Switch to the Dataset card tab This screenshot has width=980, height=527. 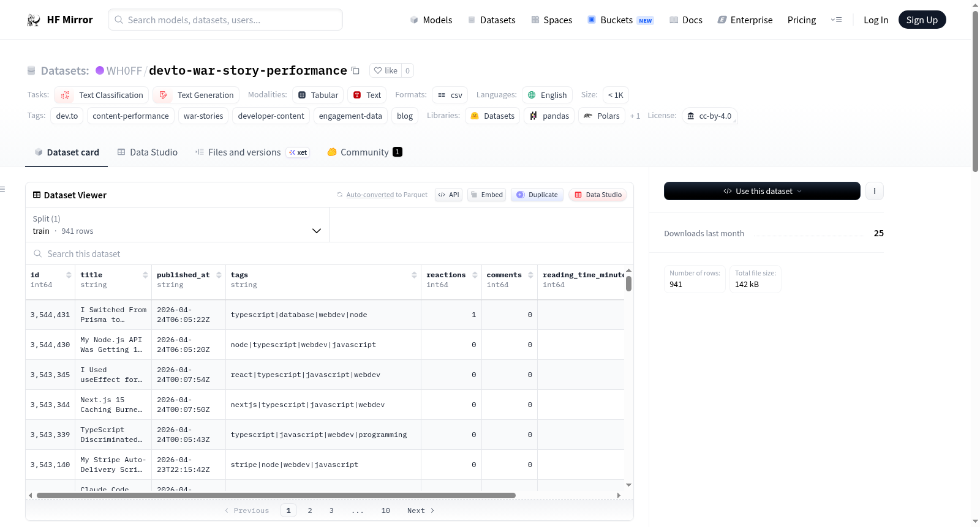coord(67,152)
